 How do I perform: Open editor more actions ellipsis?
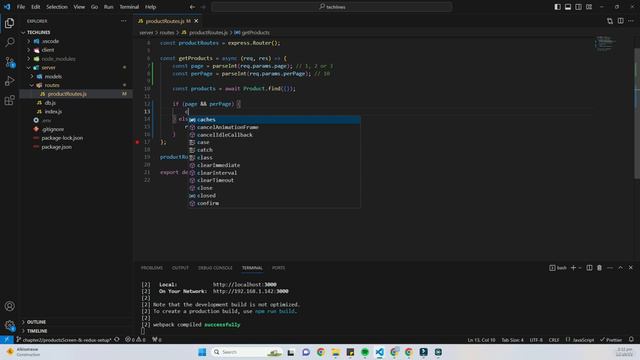coord(631,21)
